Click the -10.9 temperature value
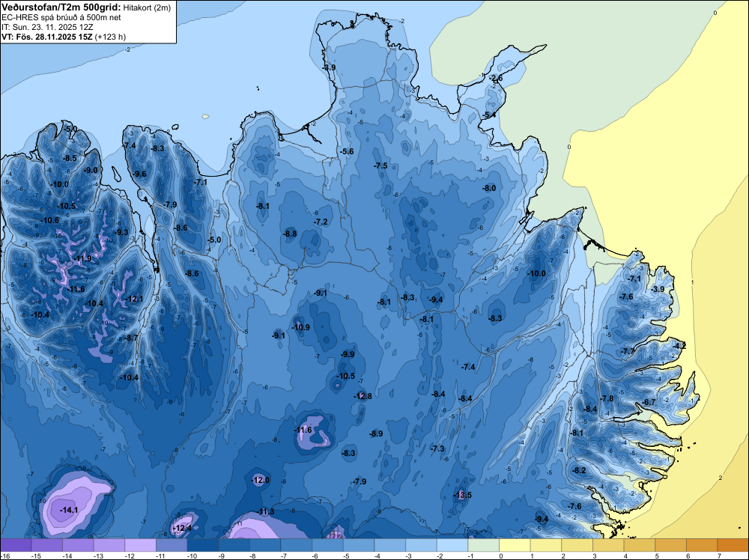Screen dimensions: 749x560 (300, 327)
